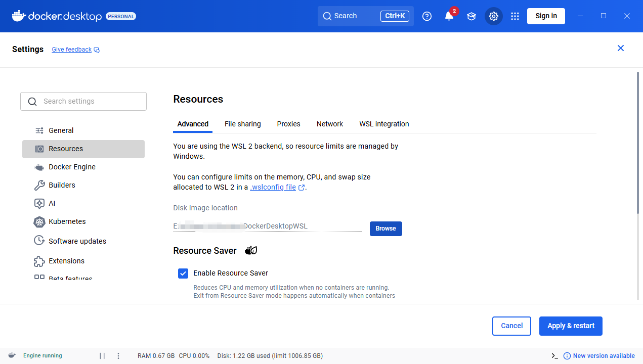This screenshot has width=643, height=364.
Task: Click the Builders wrench icon
Action: [x=39, y=185]
